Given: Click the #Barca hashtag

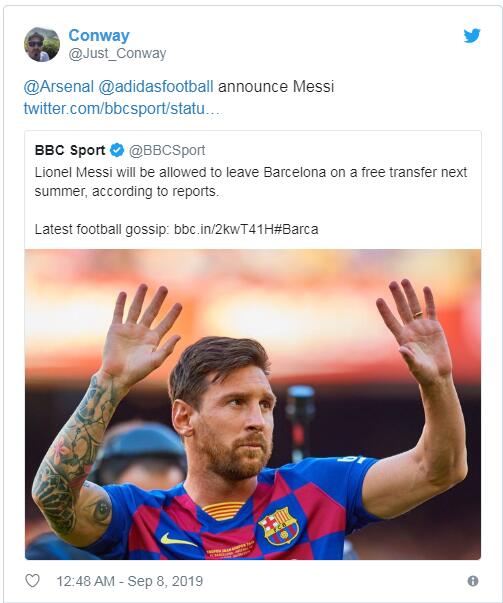Looking at the screenshot, I should (296, 229).
